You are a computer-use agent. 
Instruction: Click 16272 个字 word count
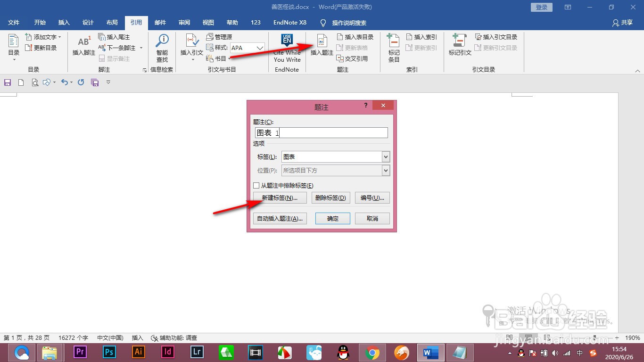[x=73, y=338]
